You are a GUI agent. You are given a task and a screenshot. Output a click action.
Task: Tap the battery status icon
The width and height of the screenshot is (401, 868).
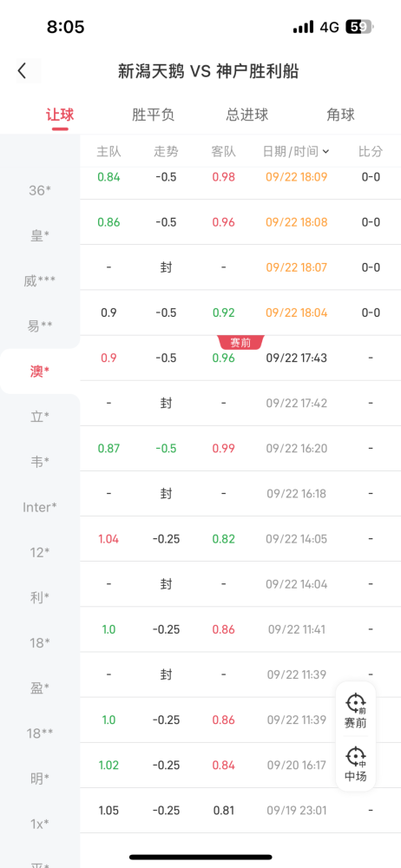(360, 27)
